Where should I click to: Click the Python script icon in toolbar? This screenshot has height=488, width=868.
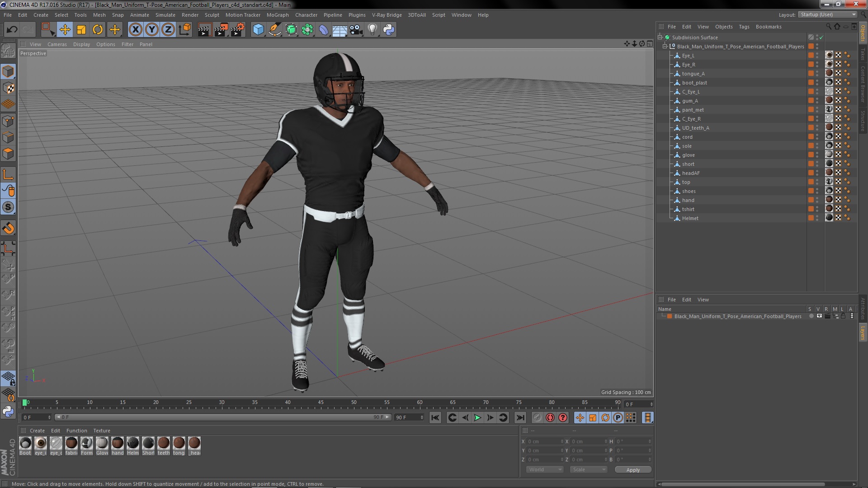click(x=389, y=30)
